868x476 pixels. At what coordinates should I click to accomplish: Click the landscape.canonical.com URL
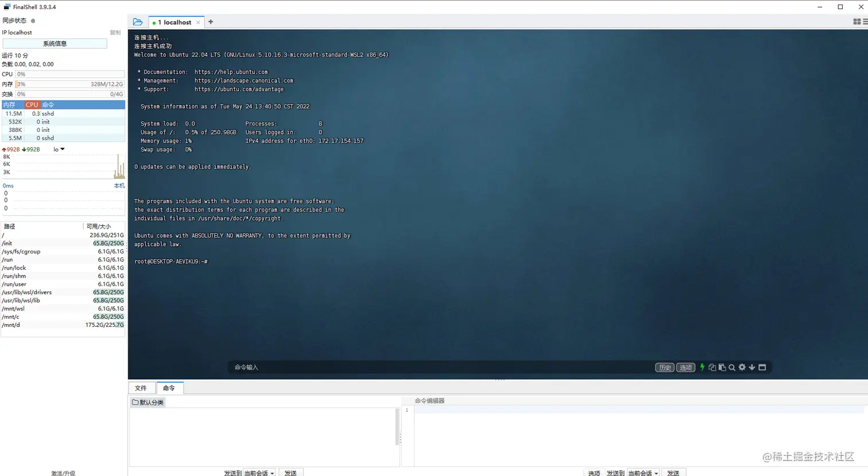pos(244,81)
